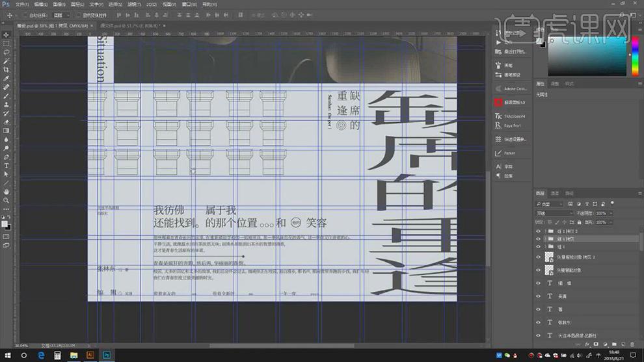This screenshot has height=362, width=644.
Task: Select the Rectangular Marquee tool
Action: 6,44
